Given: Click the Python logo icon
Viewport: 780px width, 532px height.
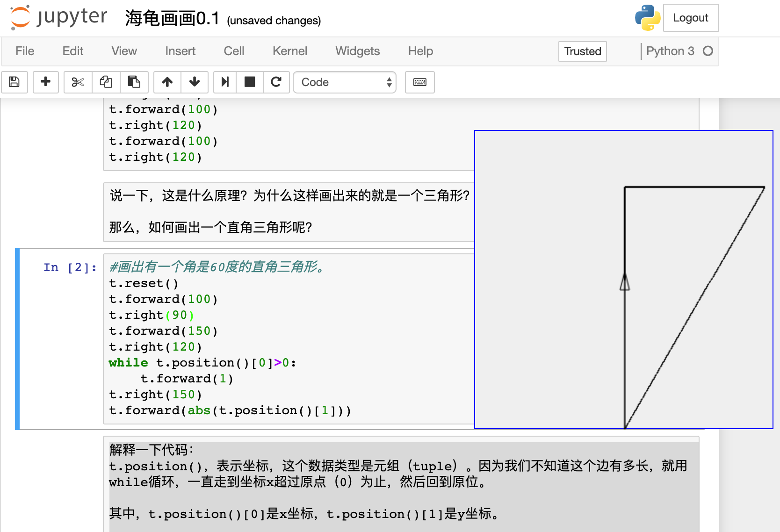Looking at the screenshot, I should pyautogui.click(x=648, y=18).
